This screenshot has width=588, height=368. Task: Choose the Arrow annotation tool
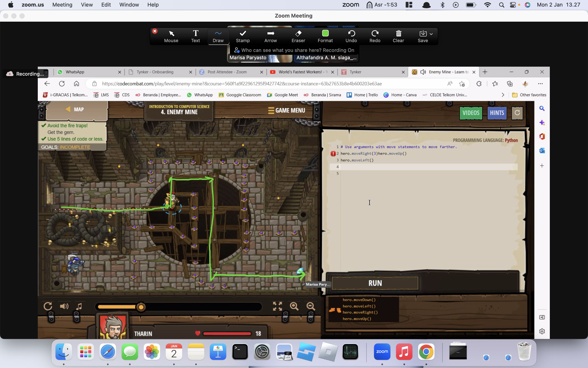click(271, 36)
